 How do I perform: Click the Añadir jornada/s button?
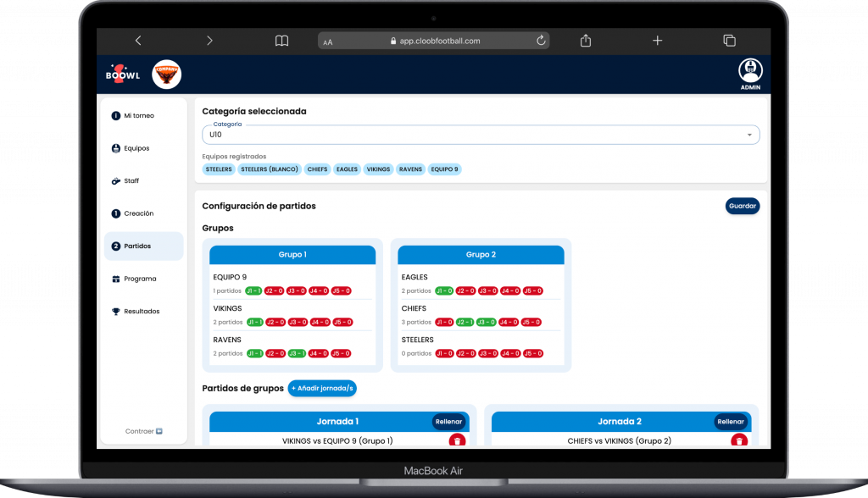tap(322, 388)
